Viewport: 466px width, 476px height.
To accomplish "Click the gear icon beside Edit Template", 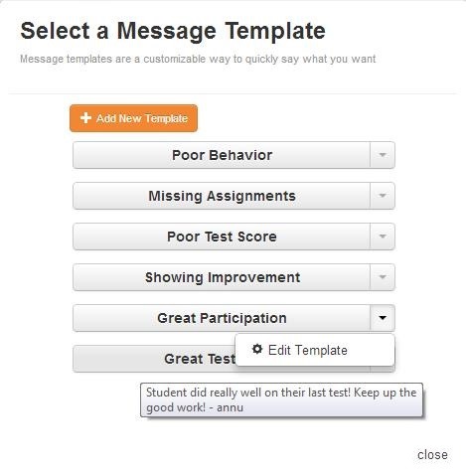I will pos(257,349).
